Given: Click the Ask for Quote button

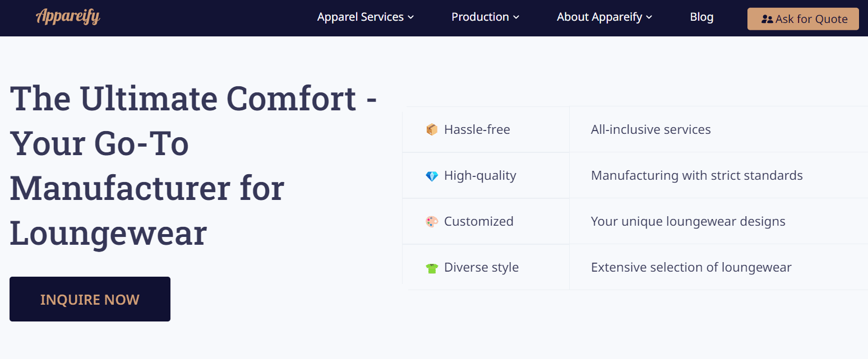Looking at the screenshot, I should pos(803,19).
